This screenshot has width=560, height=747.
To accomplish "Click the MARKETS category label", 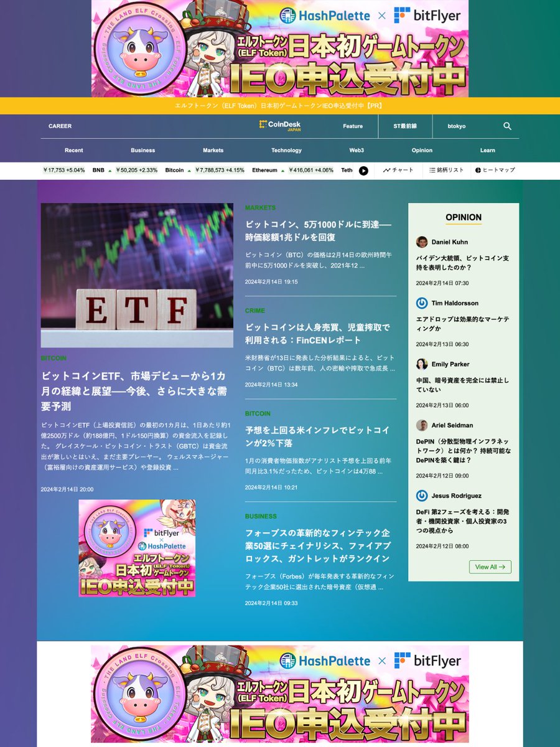I will [x=260, y=208].
